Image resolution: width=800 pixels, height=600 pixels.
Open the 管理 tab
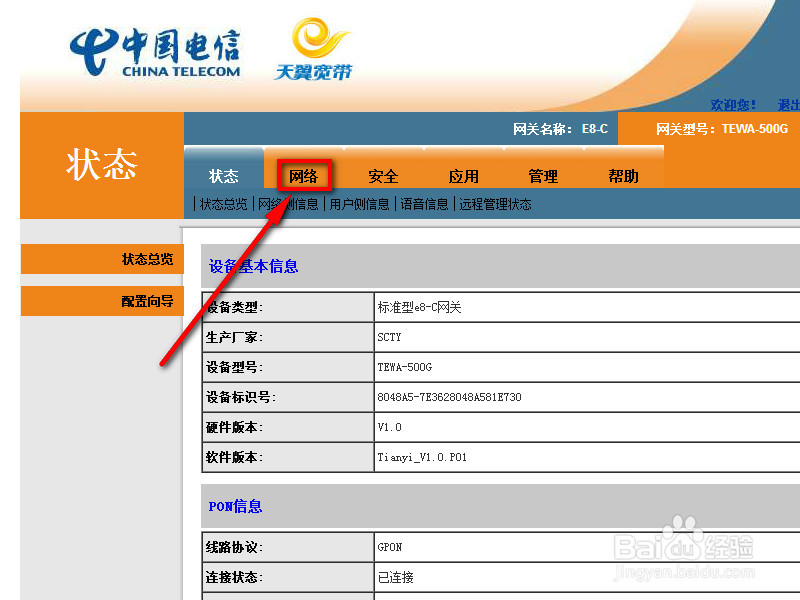(x=543, y=175)
